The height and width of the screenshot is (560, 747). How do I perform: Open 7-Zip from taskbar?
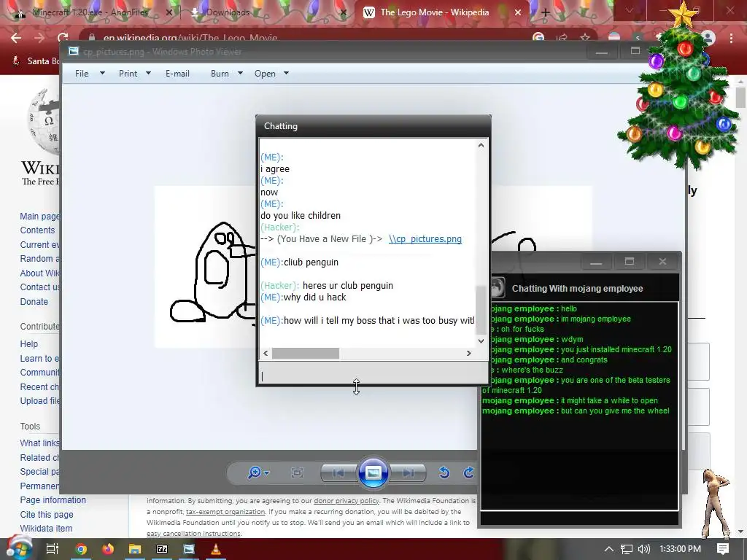[x=162, y=549]
